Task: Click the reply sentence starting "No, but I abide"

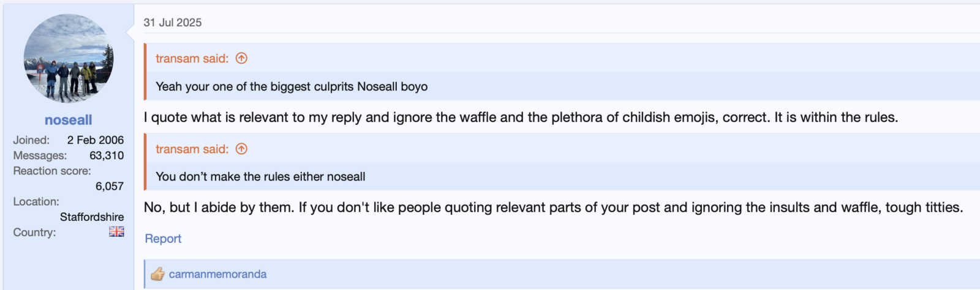Action: pos(553,207)
